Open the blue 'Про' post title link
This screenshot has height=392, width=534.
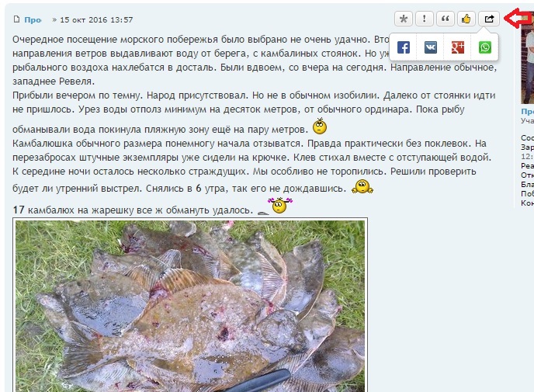(33, 19)
